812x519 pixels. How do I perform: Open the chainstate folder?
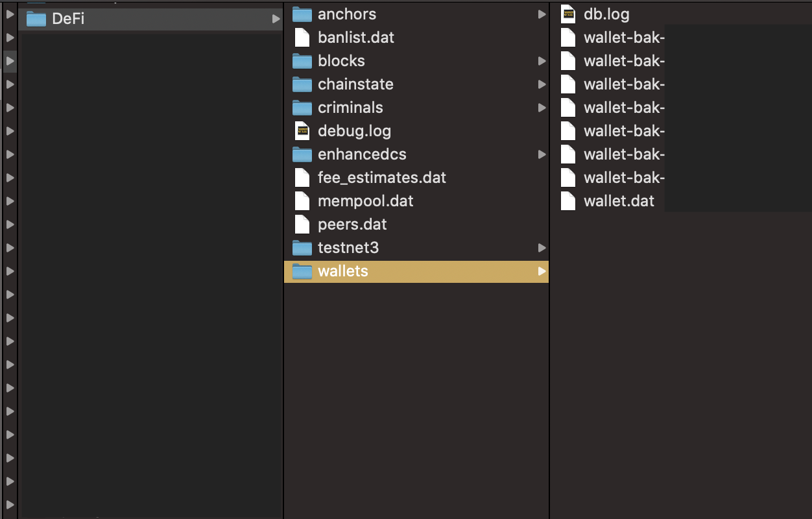(x=355, y=84)
